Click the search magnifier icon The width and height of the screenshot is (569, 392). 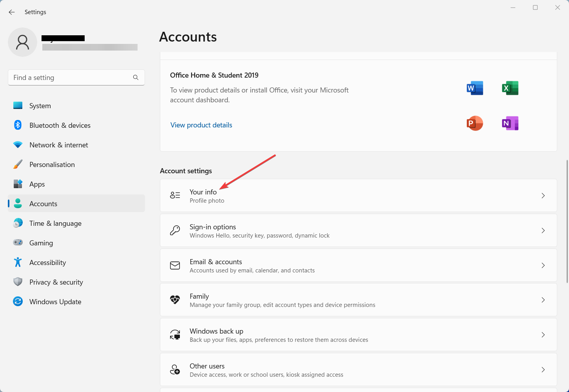136,78
